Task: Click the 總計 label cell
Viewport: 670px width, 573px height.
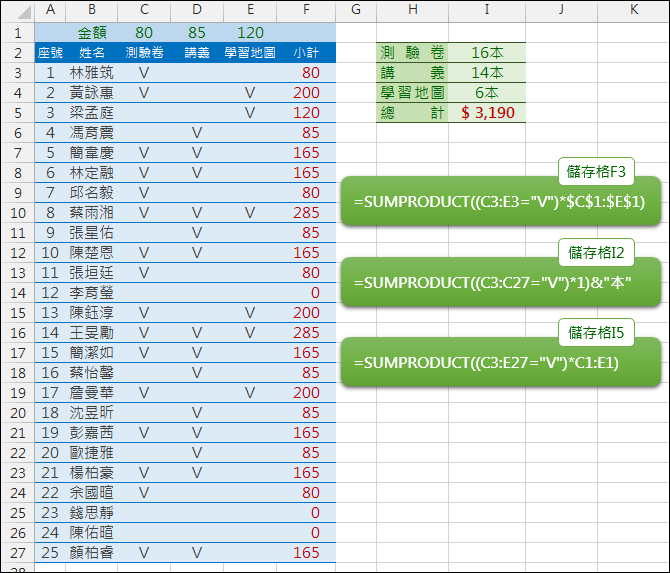Action: pyautogui.click(x=412, y=113)
